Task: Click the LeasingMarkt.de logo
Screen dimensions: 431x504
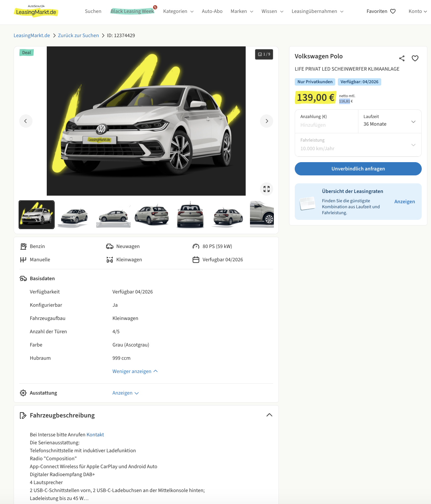Action: (x=36, y=11)
